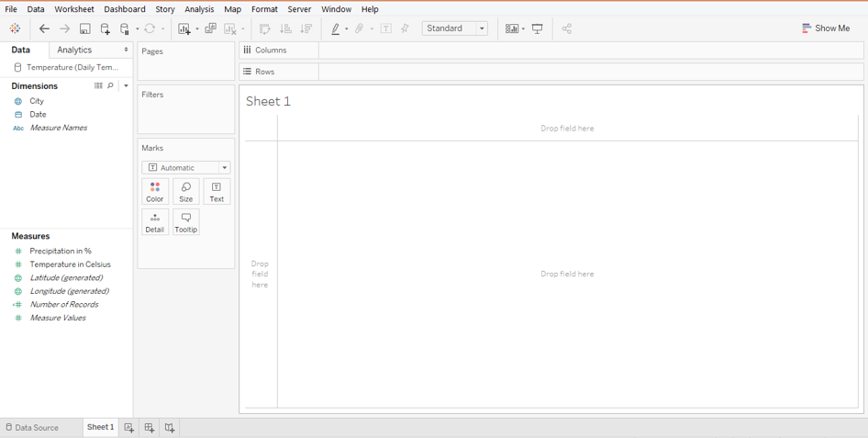Open the Analysis menu
The image size is (868, 438).
(x=199, y=9)
